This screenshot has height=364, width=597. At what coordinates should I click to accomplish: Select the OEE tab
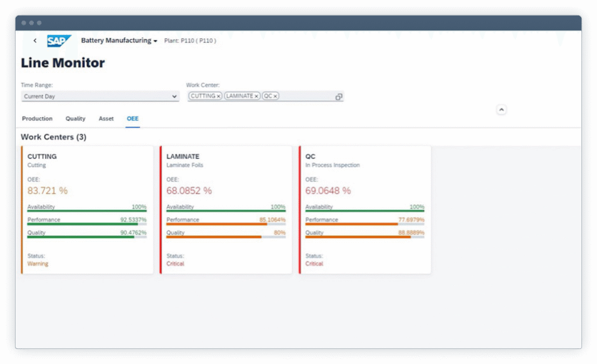[133, 119]
